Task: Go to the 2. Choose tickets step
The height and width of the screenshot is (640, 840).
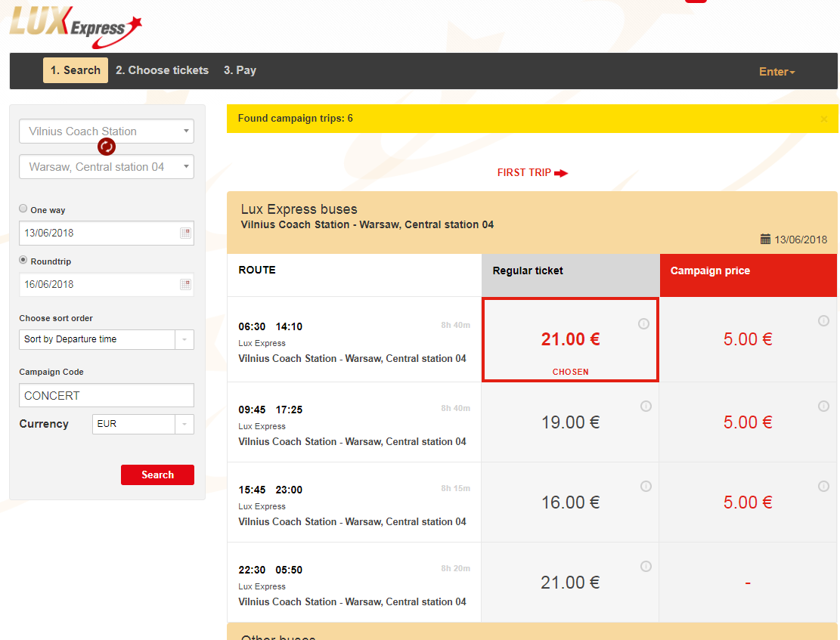Action: point(163,70)
